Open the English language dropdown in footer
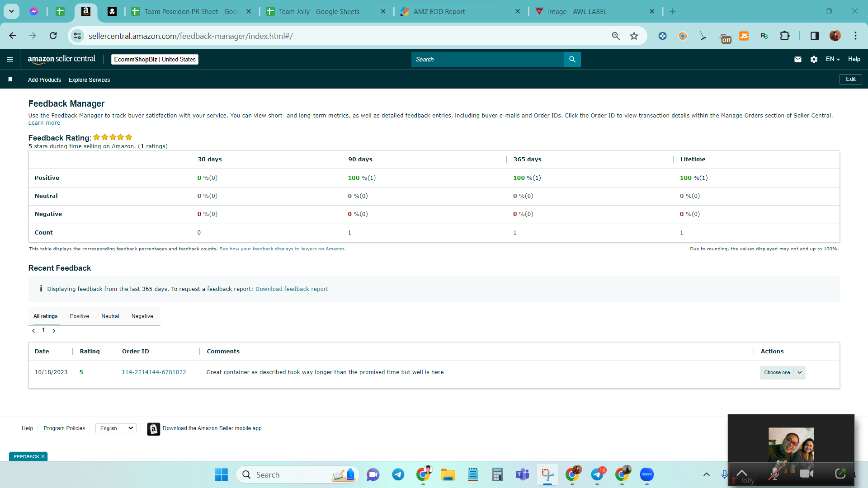The image size is (868, 488). coord(116,428)
